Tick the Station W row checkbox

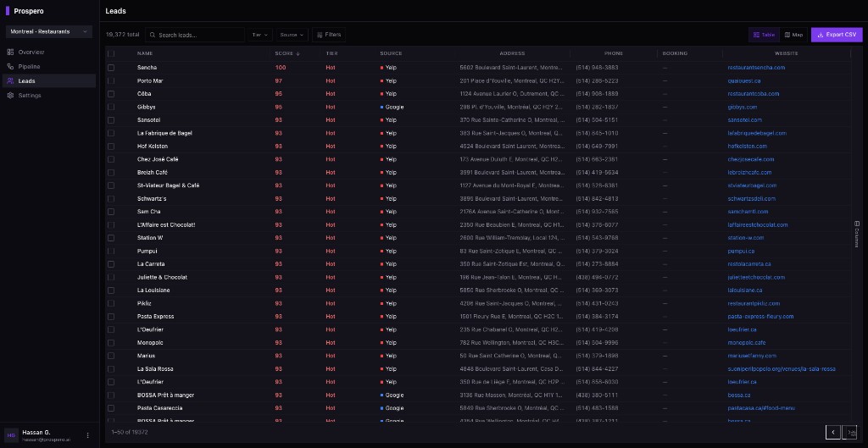(111, 238)
